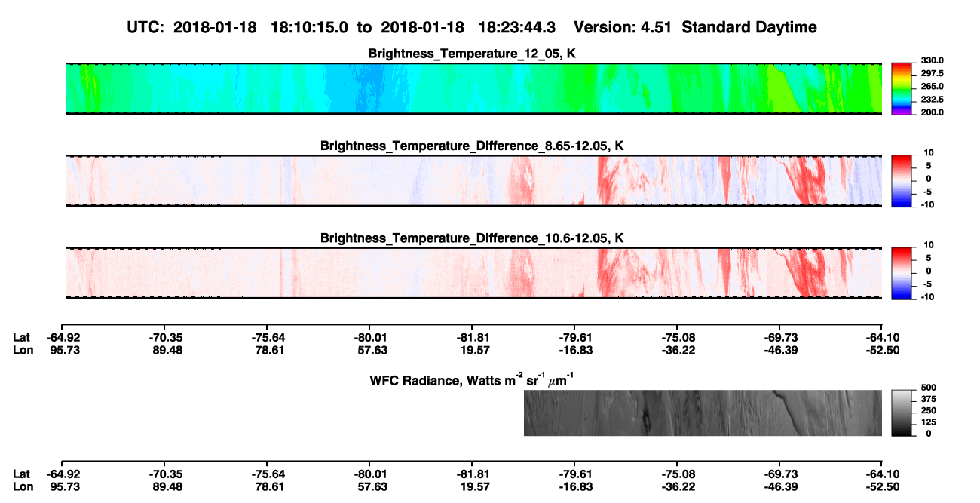
Task: Click the 330.0 color bar label
Action: [932, 60]
